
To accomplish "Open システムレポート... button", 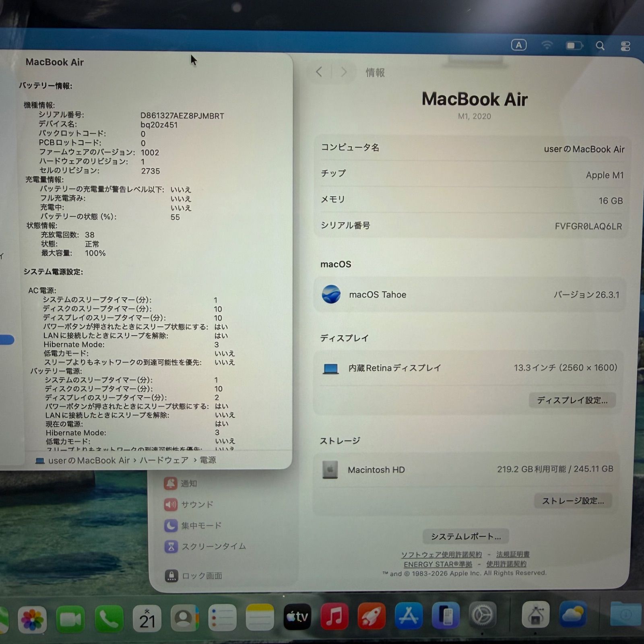I will click(x=466, y=536).
